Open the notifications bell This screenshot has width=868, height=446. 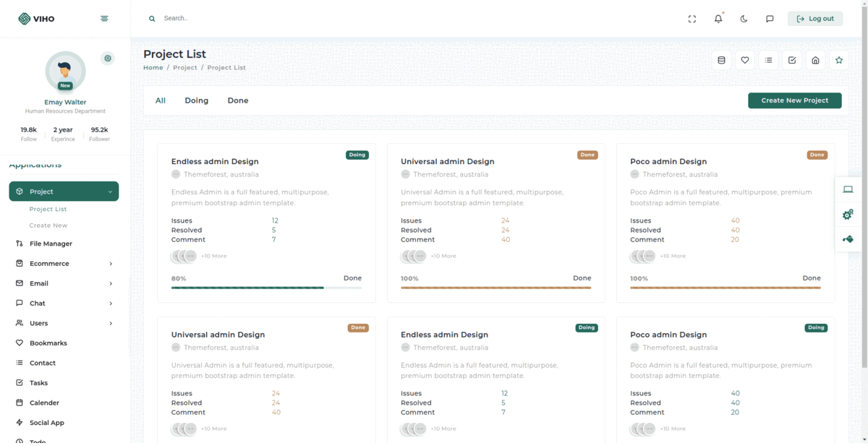click(718, 19)
